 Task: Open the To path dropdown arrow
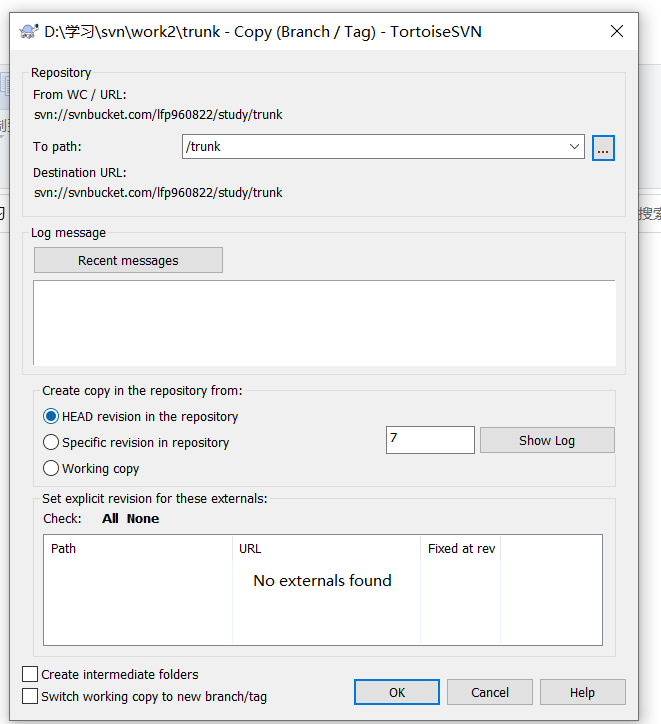coord(574,147)
